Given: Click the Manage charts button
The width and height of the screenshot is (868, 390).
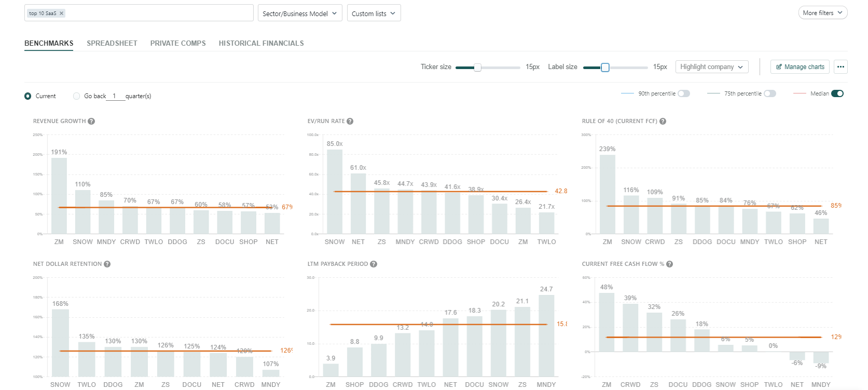Looking at the screenshot, I should coord(800,66).
